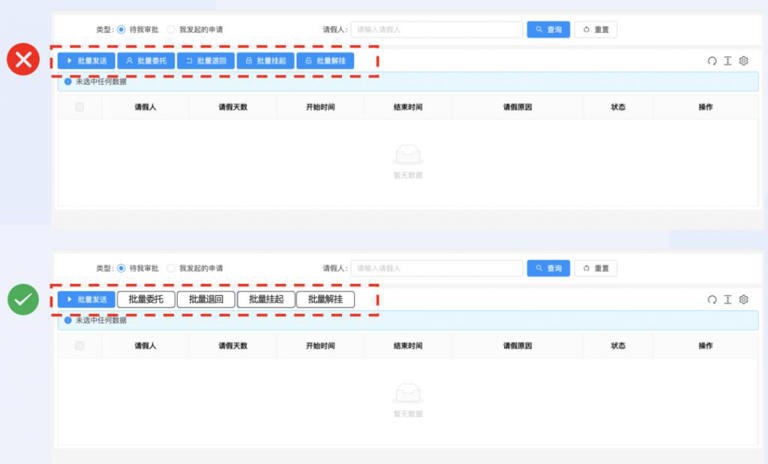Click the column height icon in the lower example

click(728, 299)
